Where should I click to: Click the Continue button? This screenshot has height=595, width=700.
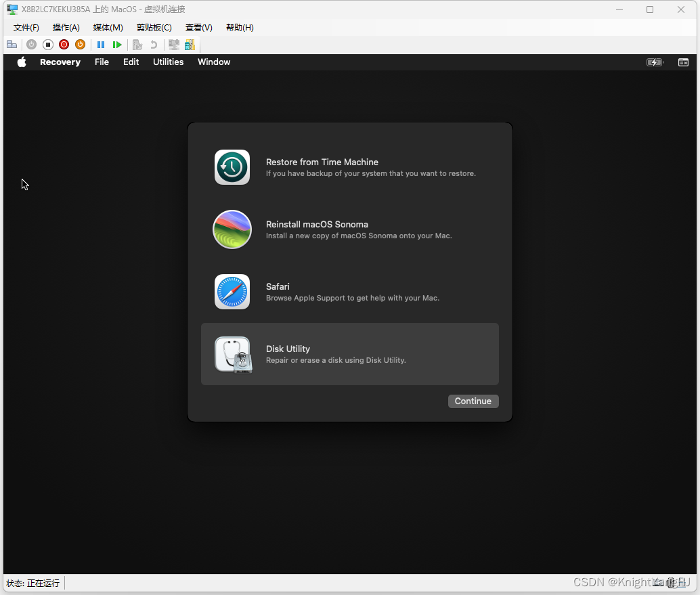(473, 401)
